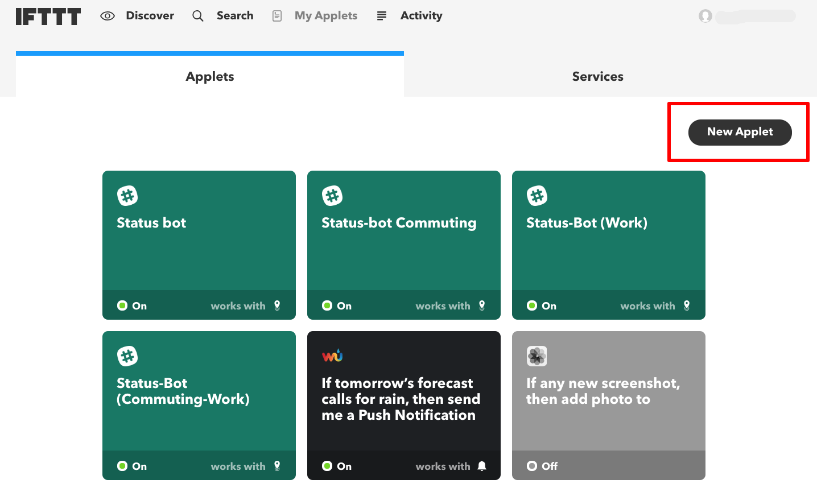This screenshot has height=504, width=817.
Task: Click location pin on Status-Bot (Commuting-Work) card
Action: 277,466
